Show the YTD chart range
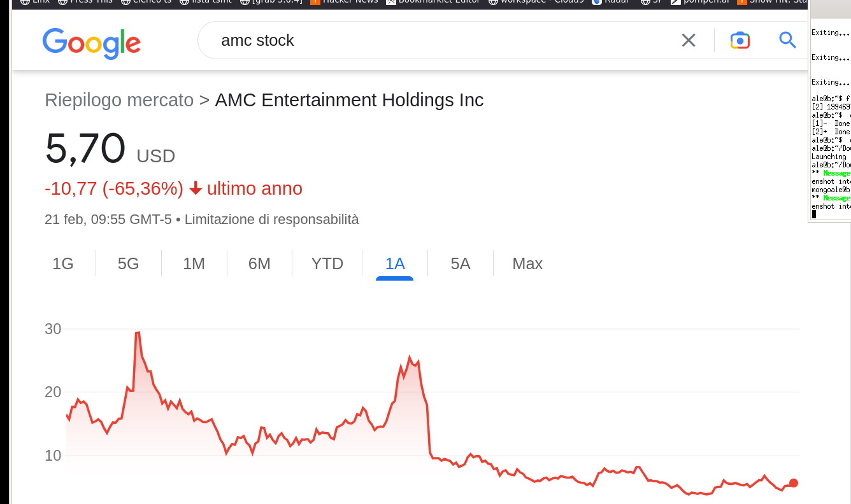Screen dimensions: 851x504 click(x=327, y=263)
